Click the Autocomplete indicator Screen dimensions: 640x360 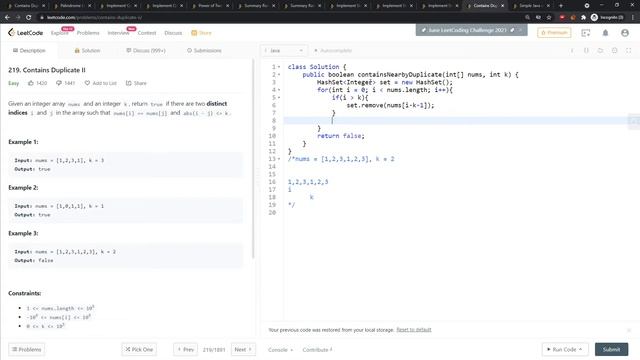coord(333,51)
